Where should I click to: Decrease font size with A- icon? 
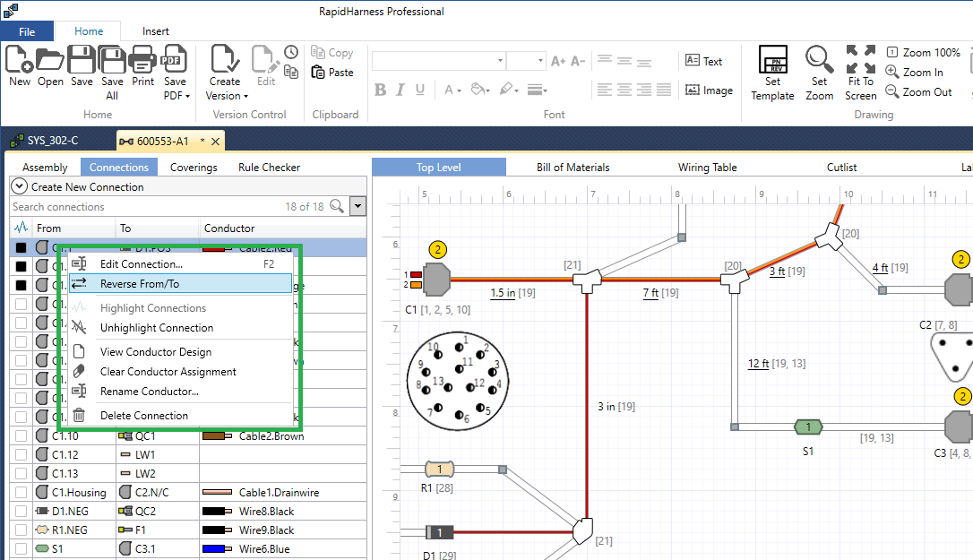578,61
